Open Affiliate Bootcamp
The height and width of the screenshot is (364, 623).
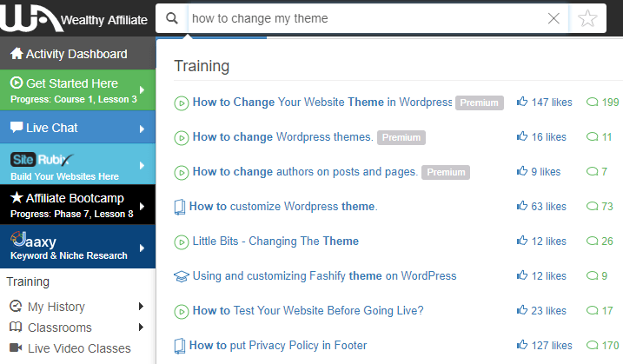[77, 205]
